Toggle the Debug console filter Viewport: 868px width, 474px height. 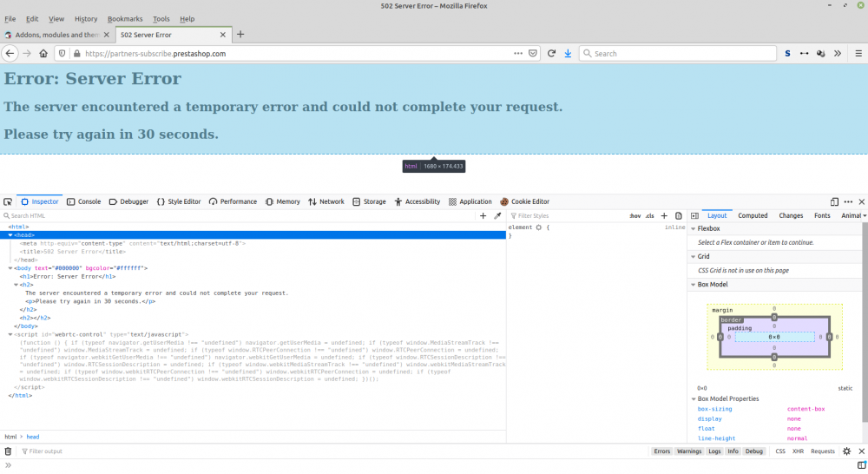click(x=754, y=451)
